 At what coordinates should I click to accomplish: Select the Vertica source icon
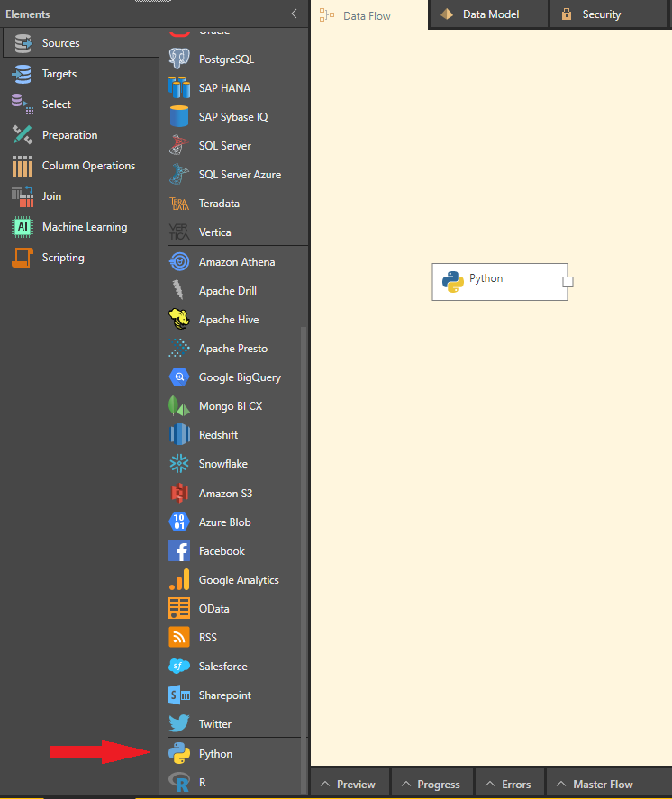click(x=179, y=232)
